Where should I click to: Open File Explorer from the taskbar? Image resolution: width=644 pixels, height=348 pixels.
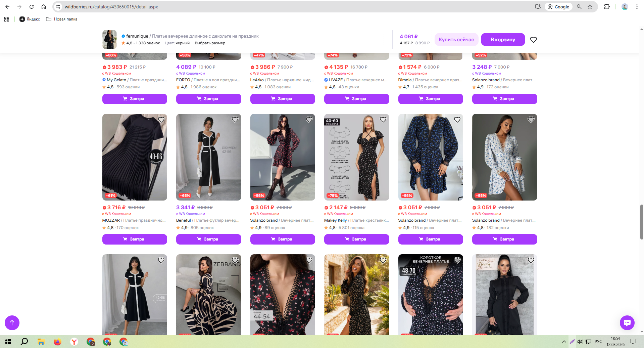click(41, 342)
